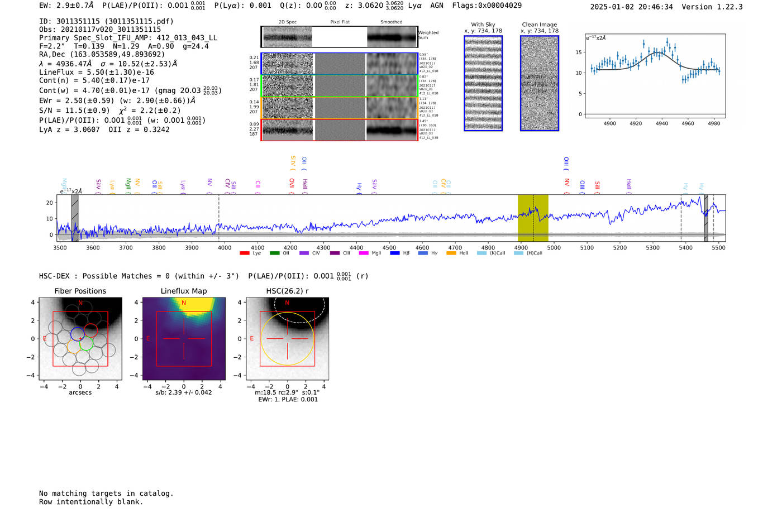The image size is (782, 532).
Task: Click the blue Hβ legend swatch
Action: coord(395,253)
